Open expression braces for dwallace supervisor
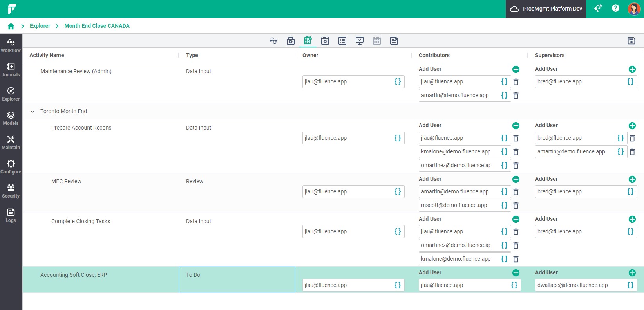Screen dimensions: 644x310 (x=630, y=285)
